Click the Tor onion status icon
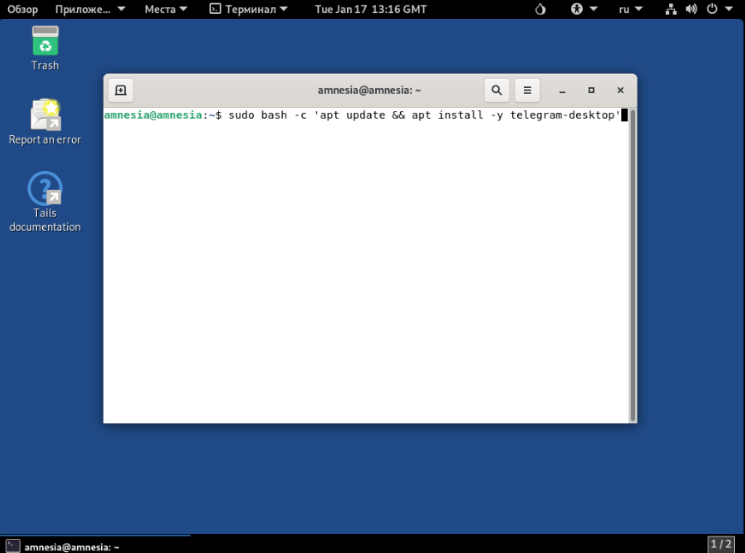 point(541,9)
